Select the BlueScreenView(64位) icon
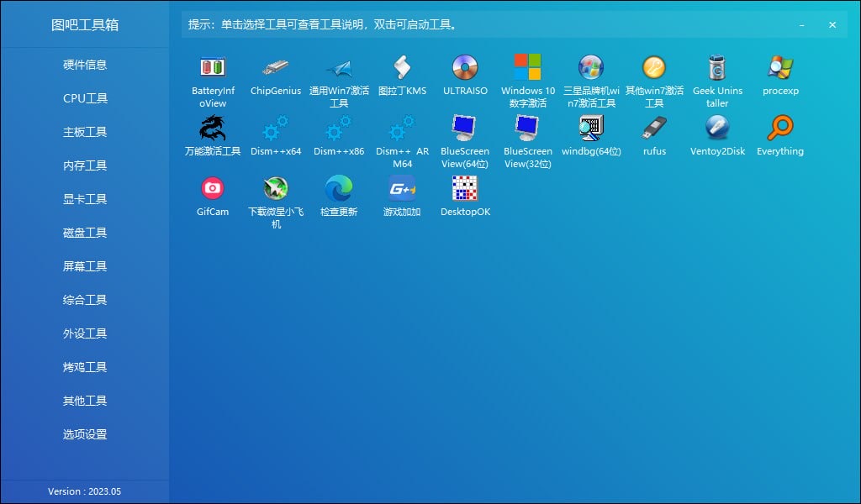 [465, 129]
